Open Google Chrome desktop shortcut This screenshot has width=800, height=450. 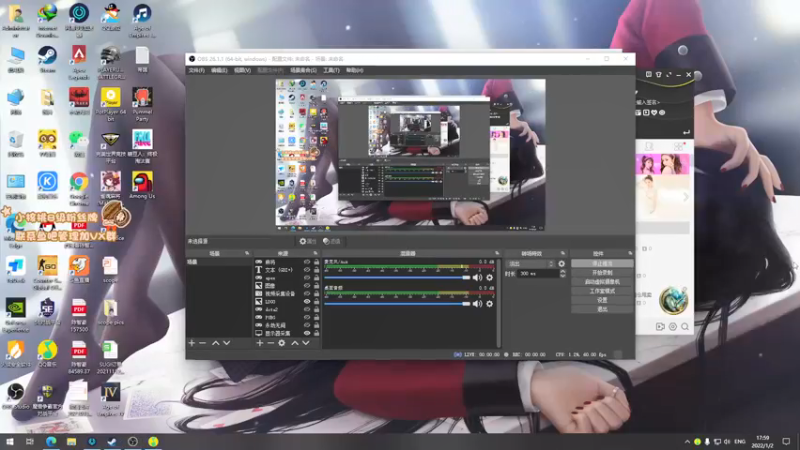click(x=79, y=190)
